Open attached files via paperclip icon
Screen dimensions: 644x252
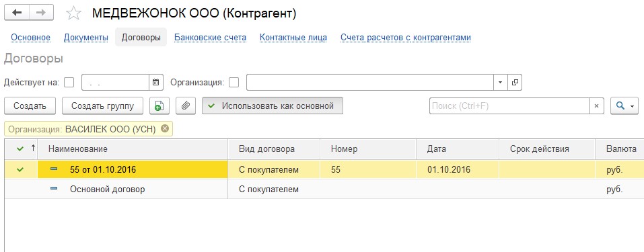[186, 106]
